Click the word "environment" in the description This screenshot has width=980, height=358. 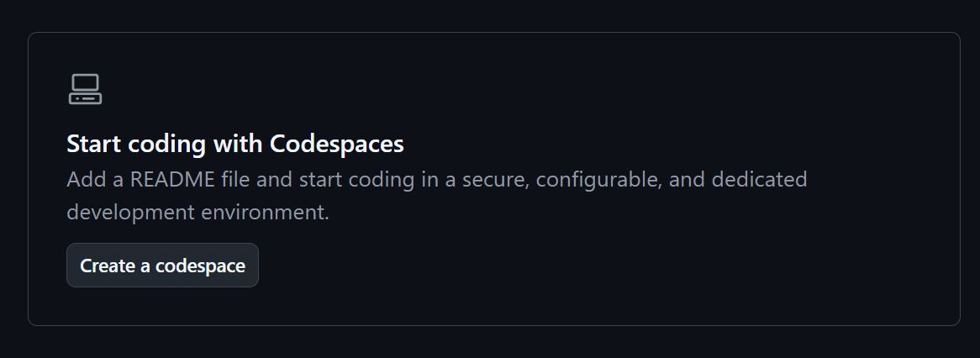262,213
